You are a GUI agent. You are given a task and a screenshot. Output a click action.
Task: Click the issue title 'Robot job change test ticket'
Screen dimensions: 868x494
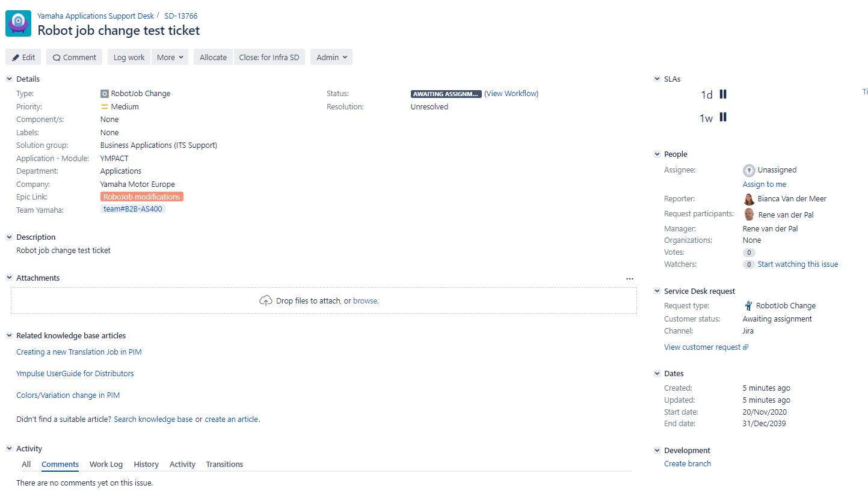119,30
